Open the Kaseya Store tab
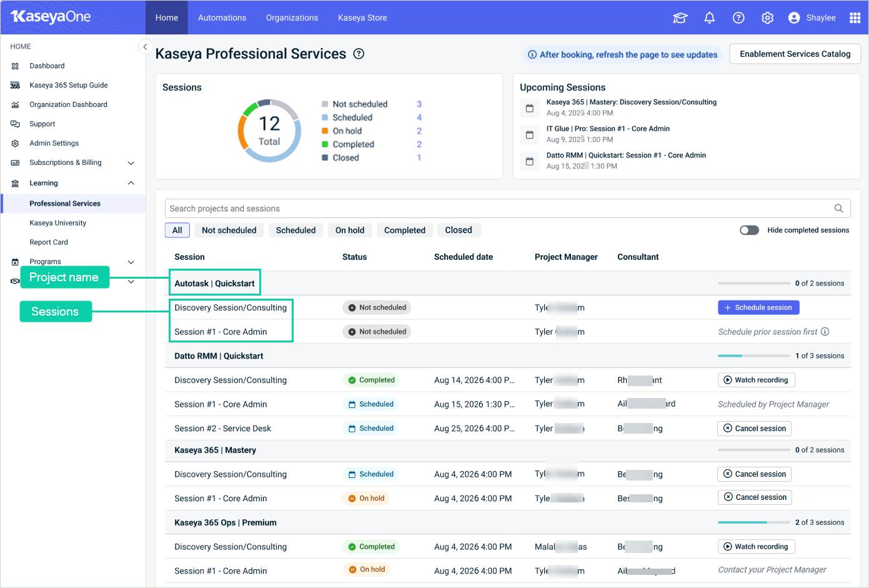Viewport: 869px width, 588px height. (x=362, y=17)
